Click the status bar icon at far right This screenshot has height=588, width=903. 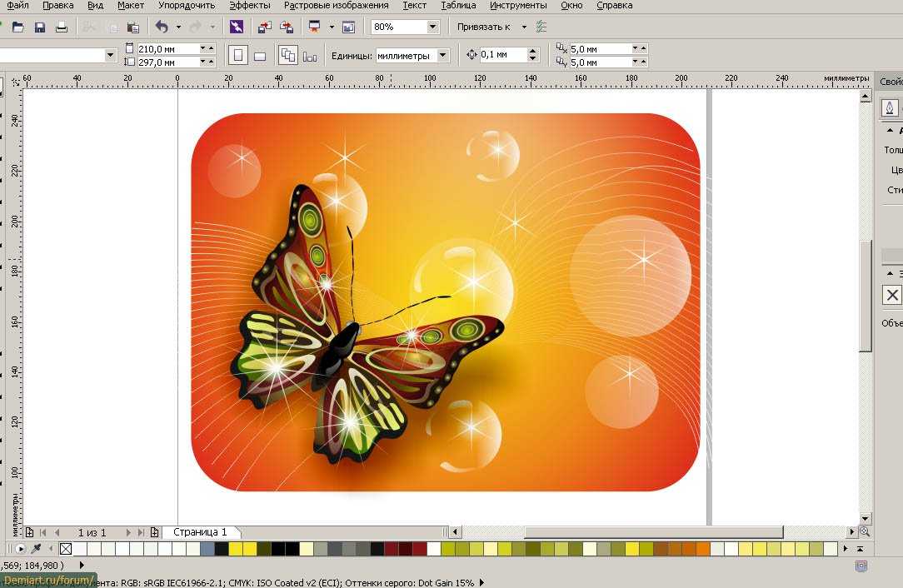[x=861, y=566]
